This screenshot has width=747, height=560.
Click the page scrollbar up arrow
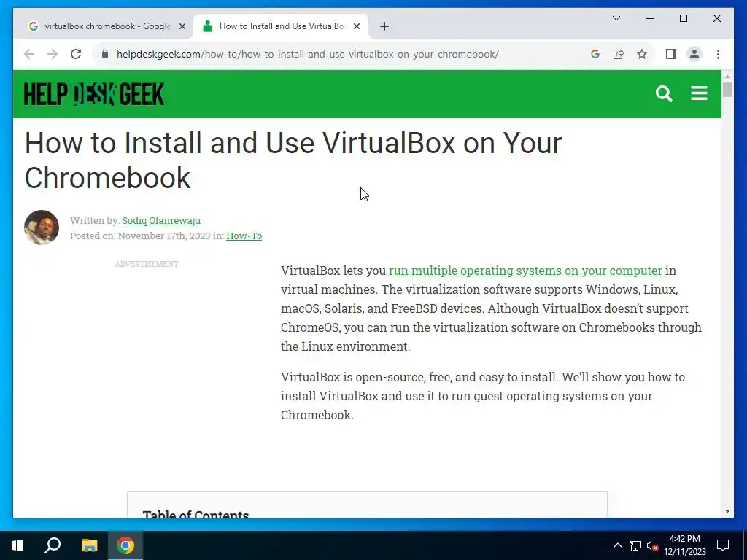[727, 76]
